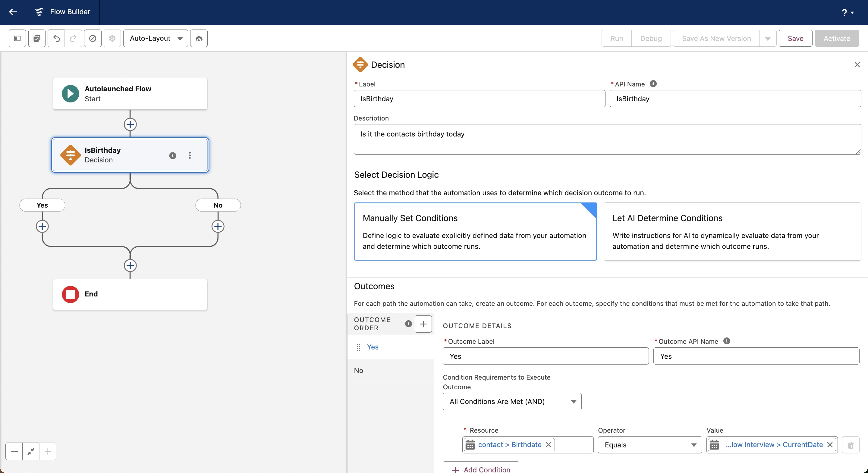Delete condition with the trash icon

(x=850, y=445)
